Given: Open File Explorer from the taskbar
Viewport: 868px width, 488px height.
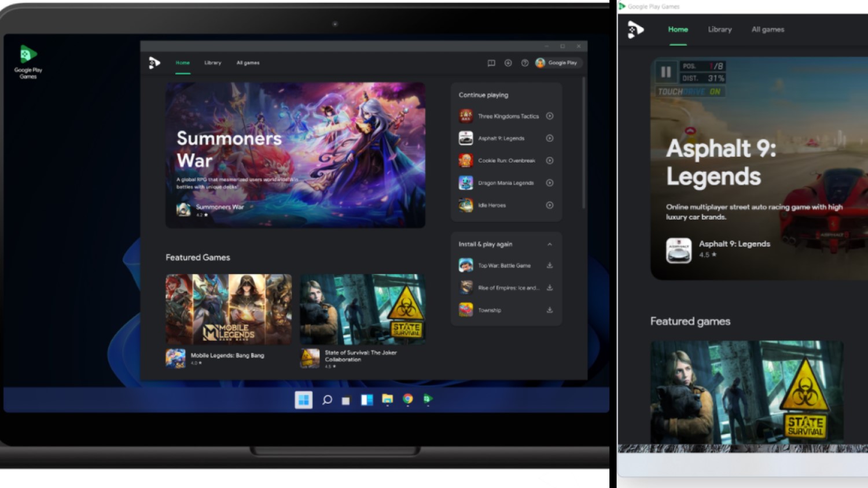Looking at the screenshot, I should click(x=387, y=400).
